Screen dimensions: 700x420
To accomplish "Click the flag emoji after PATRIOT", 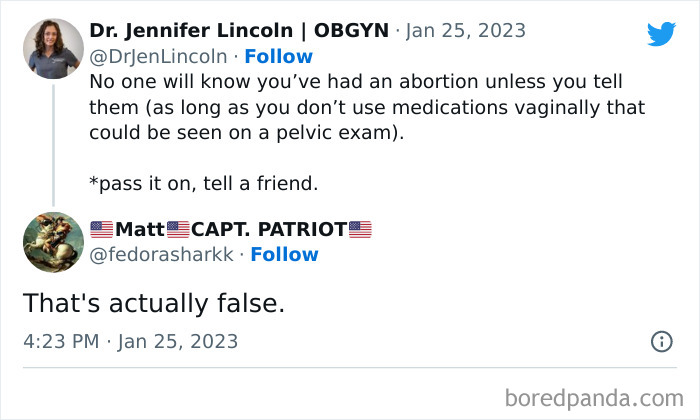I will pyautogui.click(x=360, y=229).
